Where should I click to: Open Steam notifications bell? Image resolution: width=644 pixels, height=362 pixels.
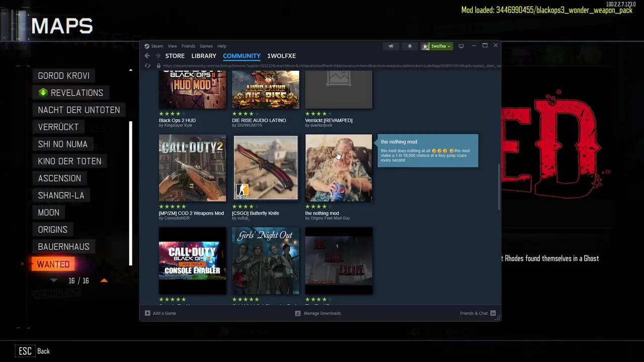pyautogui.click(x=410, y=46)
